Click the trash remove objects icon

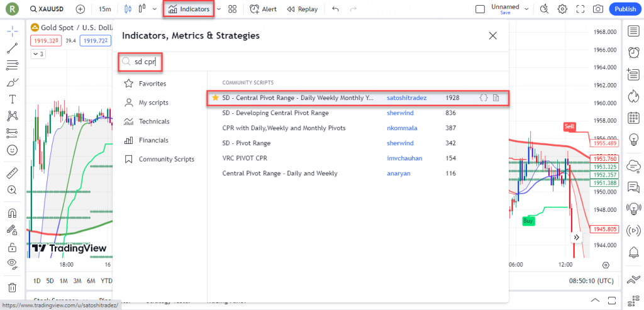pos(13,287)
